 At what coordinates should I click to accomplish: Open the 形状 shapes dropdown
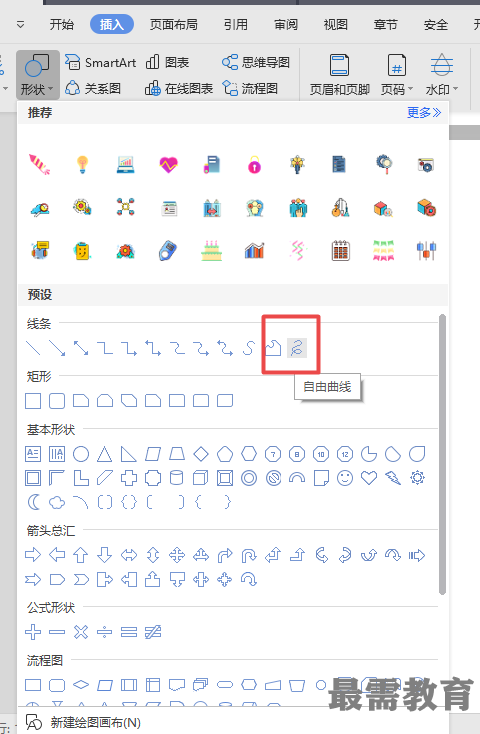pyautogui.click(x=37, y=75)
